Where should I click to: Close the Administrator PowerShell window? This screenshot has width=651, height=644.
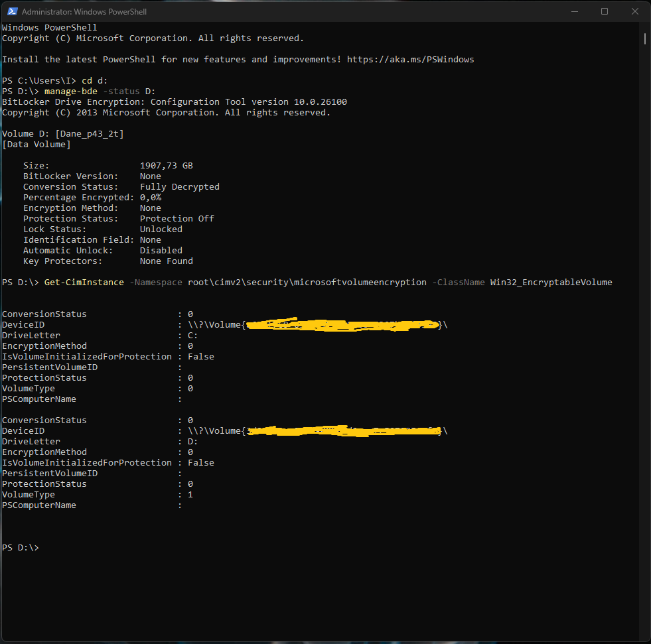point(634,12)
